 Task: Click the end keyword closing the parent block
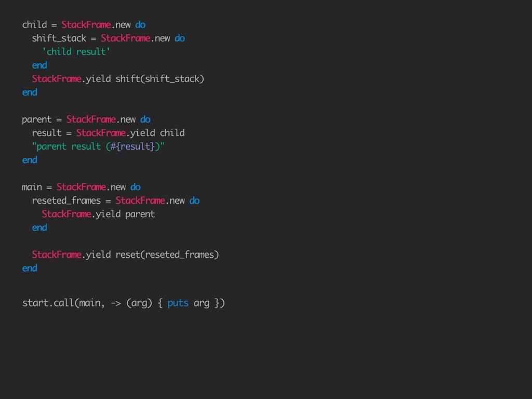click(x=30, y=160)
